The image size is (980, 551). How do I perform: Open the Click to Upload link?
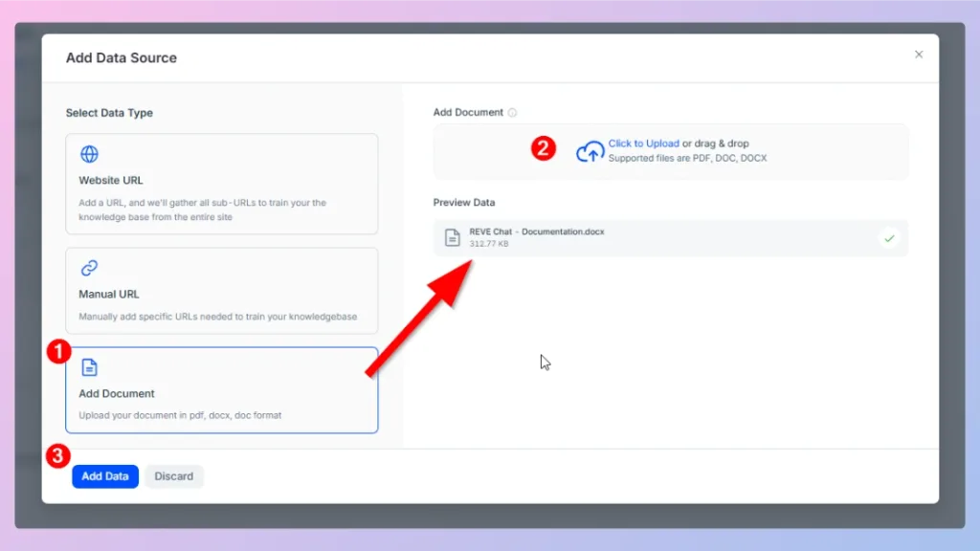(644, 143)
